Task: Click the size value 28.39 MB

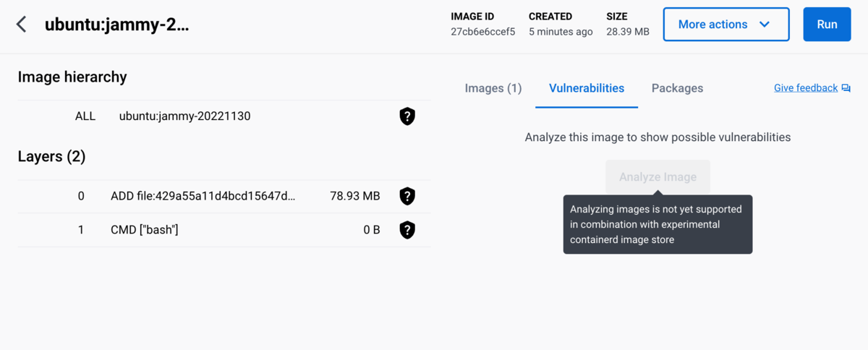Action: 628,32
